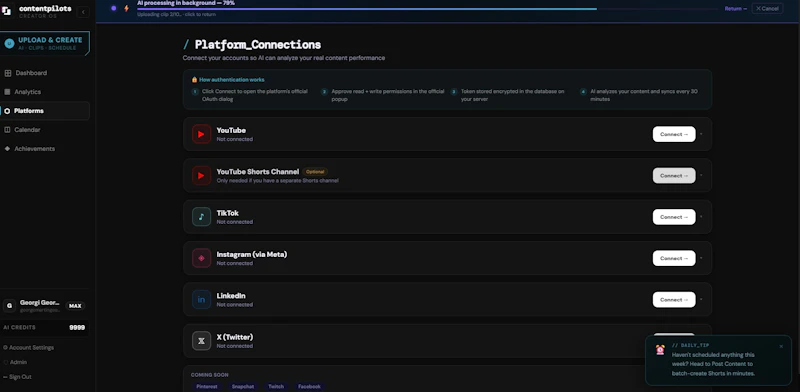
Task: Expand the YouTube Shorts Channel row chevron
Action: tap(702, 176)
